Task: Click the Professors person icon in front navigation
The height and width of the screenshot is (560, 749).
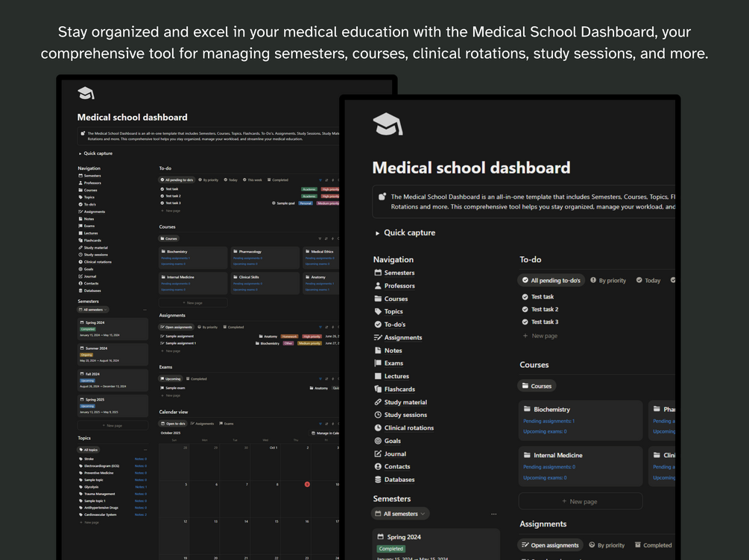Action: coord(378,285)
